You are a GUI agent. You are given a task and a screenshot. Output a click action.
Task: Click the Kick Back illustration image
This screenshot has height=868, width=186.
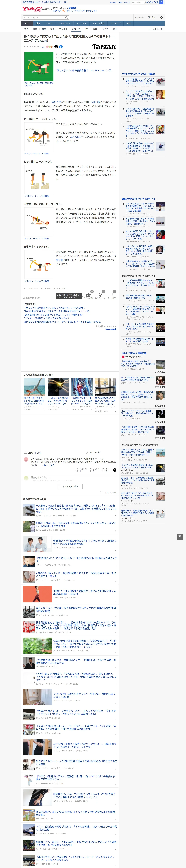39,264
